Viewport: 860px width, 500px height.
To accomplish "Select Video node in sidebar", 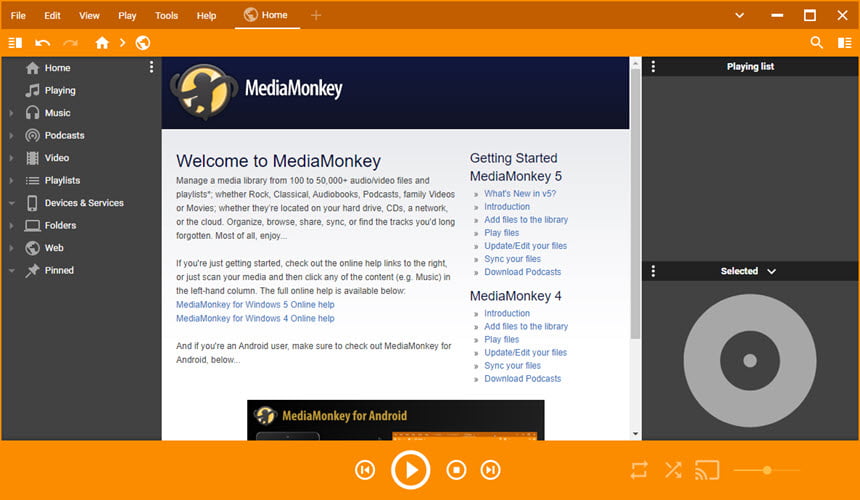I will (48, 158).
